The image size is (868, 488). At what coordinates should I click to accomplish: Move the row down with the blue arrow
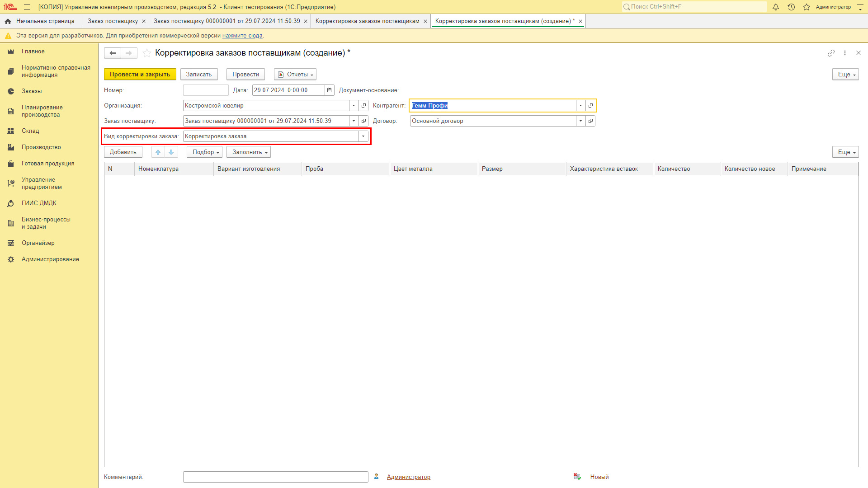[171, 152]
